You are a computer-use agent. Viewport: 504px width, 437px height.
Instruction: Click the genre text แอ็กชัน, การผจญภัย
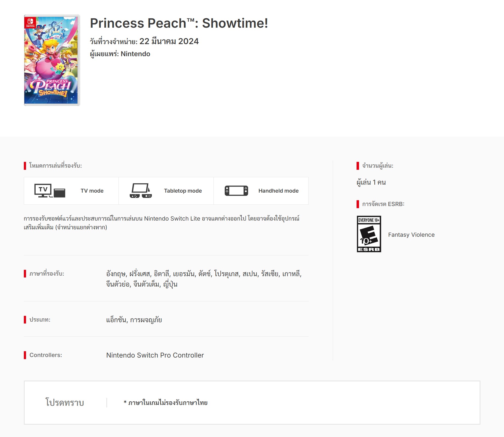(134, 320)
